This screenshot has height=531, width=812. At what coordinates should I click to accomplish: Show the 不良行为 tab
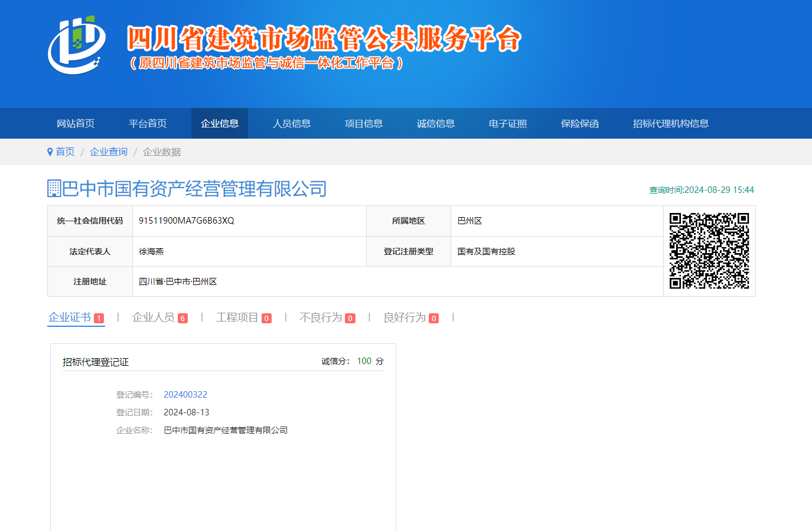click(321, 317)
